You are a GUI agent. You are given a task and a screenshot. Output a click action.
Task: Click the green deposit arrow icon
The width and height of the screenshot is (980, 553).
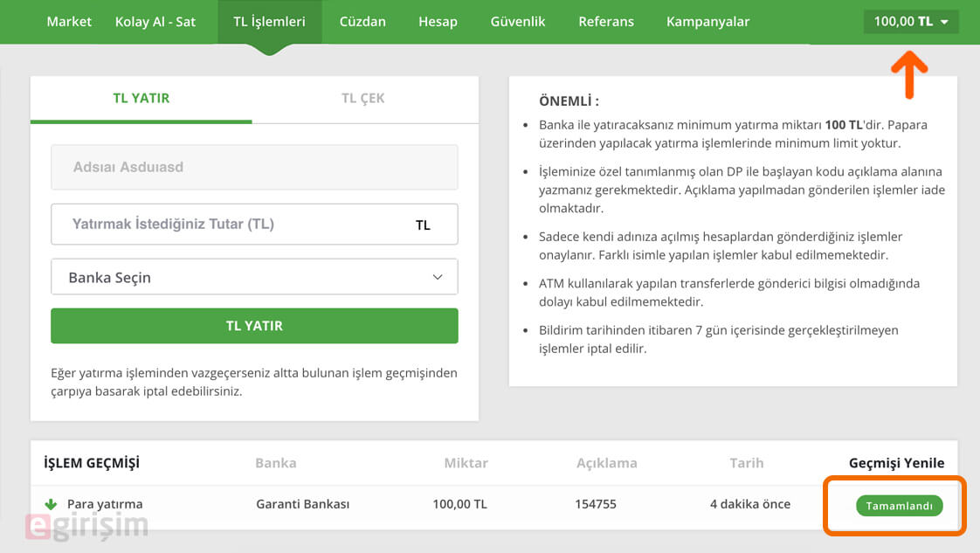[x=51, y=503]
